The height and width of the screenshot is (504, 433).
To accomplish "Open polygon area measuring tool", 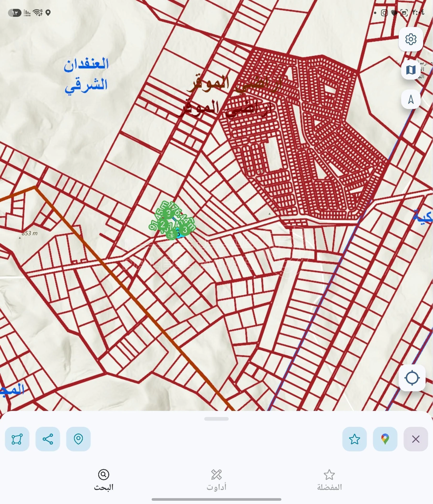I will point(17,439).
